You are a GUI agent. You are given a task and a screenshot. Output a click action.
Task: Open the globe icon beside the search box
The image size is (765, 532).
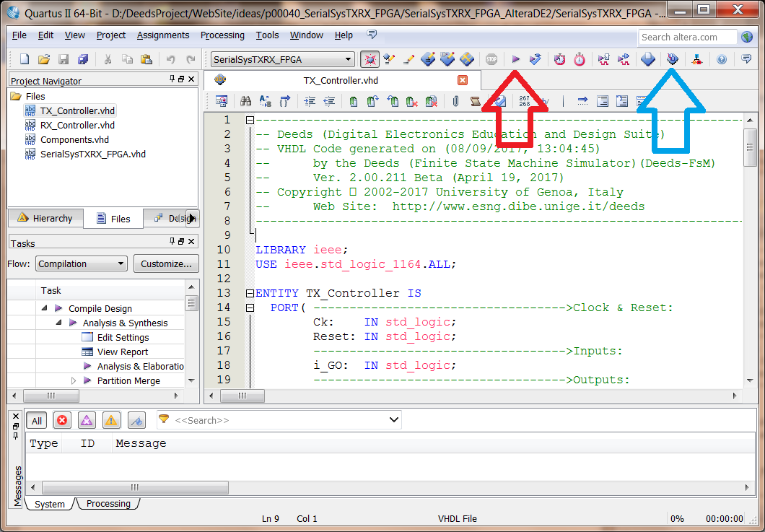[746, 37]
